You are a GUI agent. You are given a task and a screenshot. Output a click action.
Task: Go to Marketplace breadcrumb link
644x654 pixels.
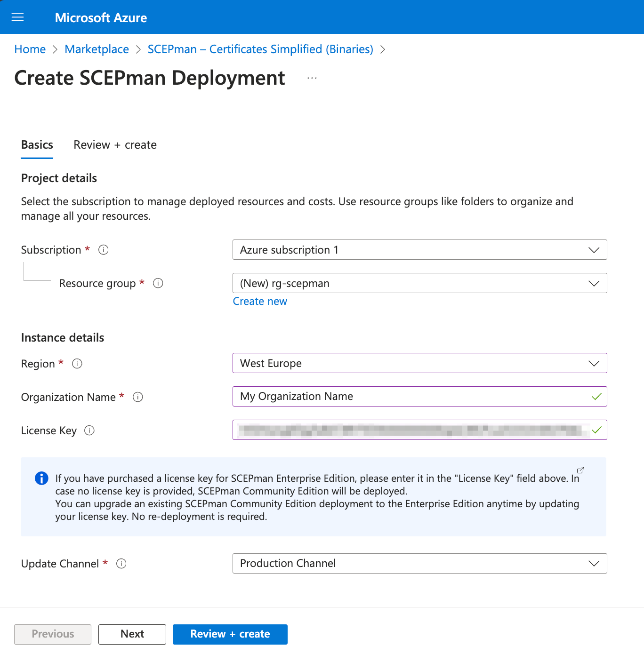click(97, 49)
